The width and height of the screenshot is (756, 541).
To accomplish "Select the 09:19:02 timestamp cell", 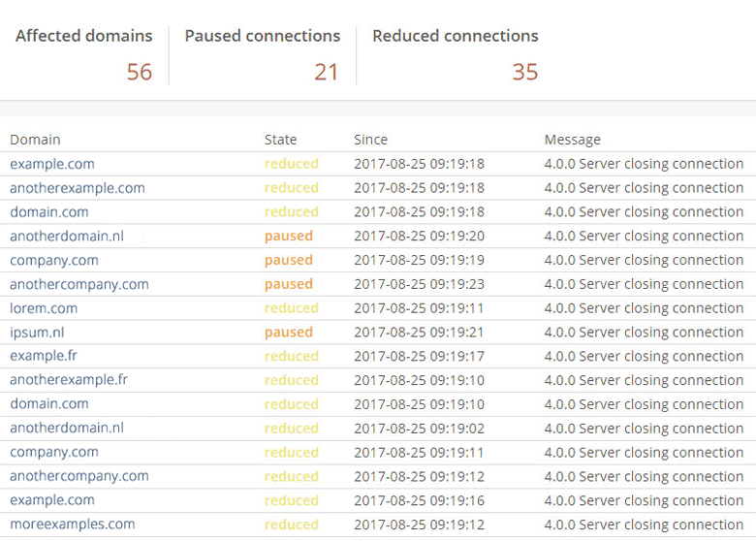I will [x=419, y=429].
